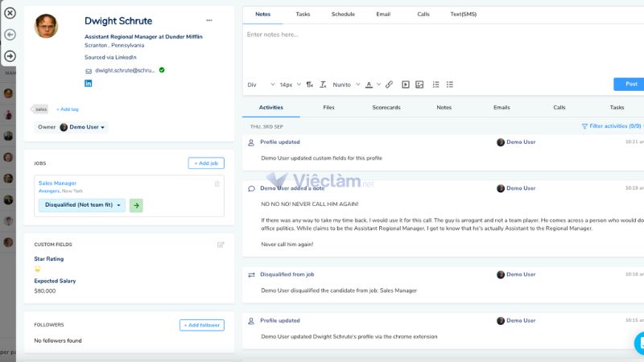
Task: Switch to the Notes composer tab
Action: [x=263, y=14]
